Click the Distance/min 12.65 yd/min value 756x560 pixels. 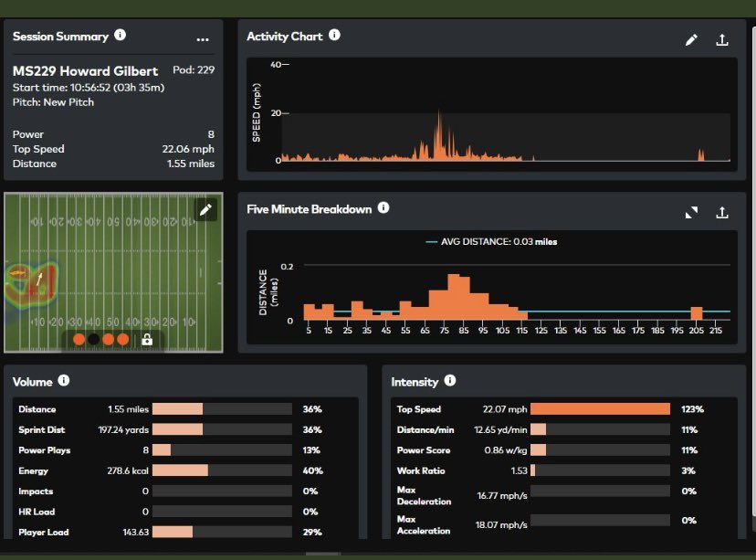pyautogui.click(x=500, y=429)
